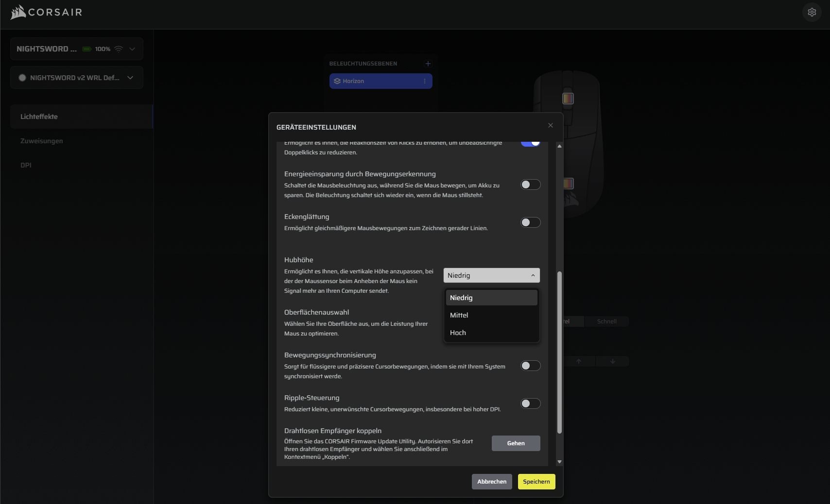Open the Lichteffekte section

coord(82,117)
